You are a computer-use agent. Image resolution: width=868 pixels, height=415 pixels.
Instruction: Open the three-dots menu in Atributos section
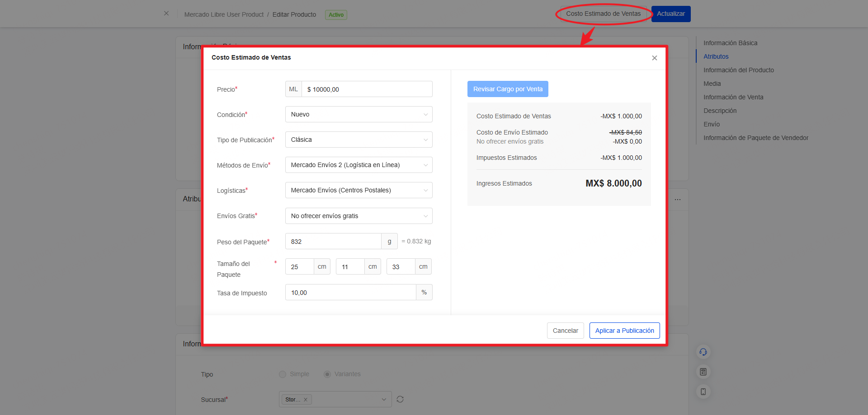(x=678, y=199)
